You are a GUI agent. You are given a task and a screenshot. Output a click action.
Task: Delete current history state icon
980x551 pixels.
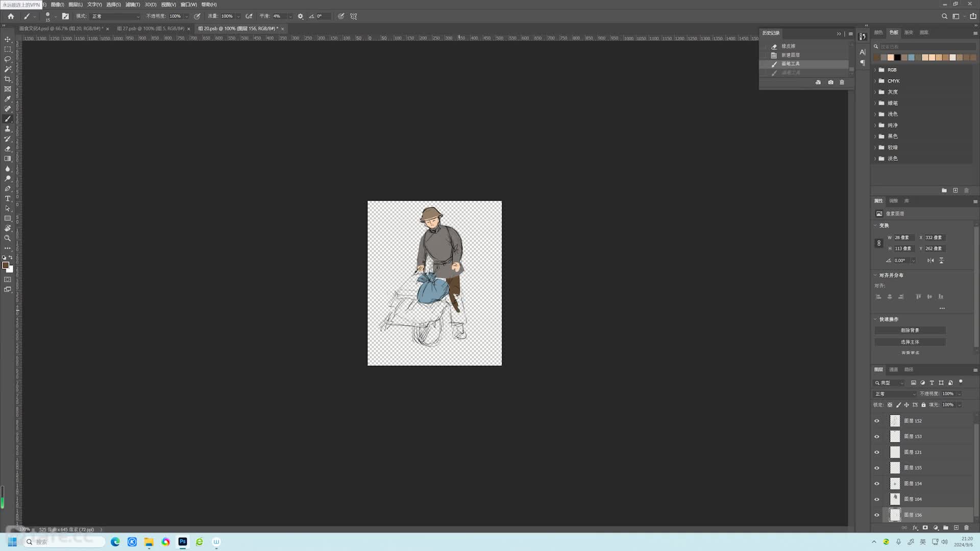coord(842,82)
